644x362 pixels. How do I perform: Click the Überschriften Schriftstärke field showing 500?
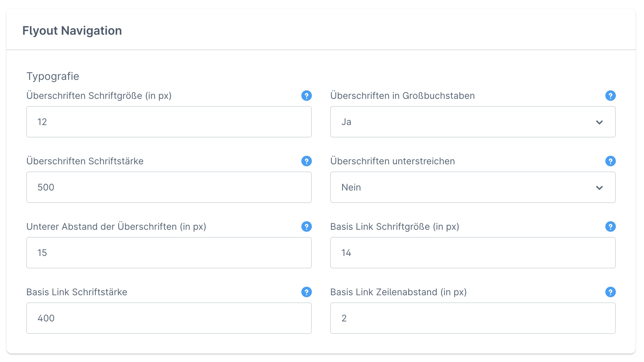coord(169,187)
